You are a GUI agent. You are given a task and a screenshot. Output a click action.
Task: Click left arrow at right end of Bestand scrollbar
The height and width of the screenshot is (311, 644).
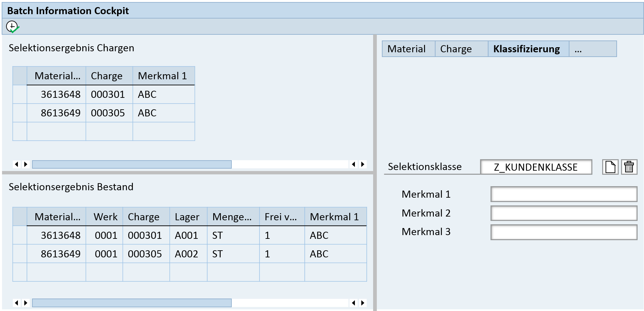click(x=354, y=303)
